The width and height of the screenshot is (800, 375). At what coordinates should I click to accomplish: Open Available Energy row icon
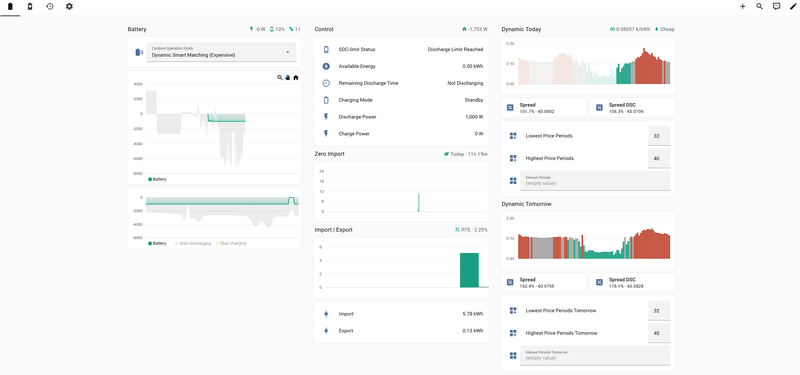click(x=327, y=66)
